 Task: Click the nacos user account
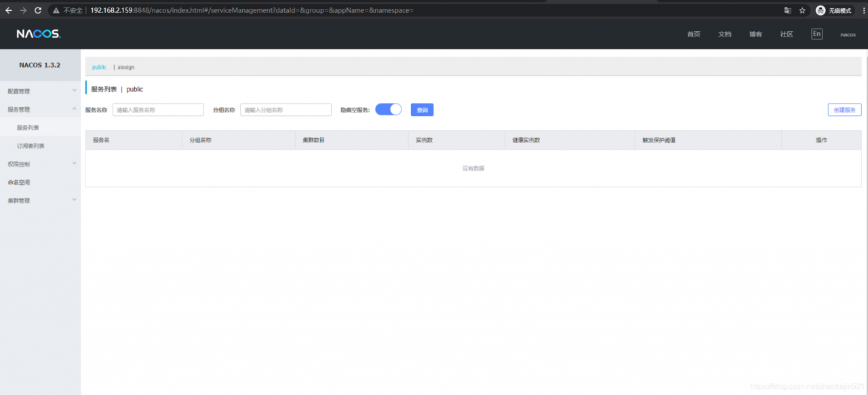[848, 35]
